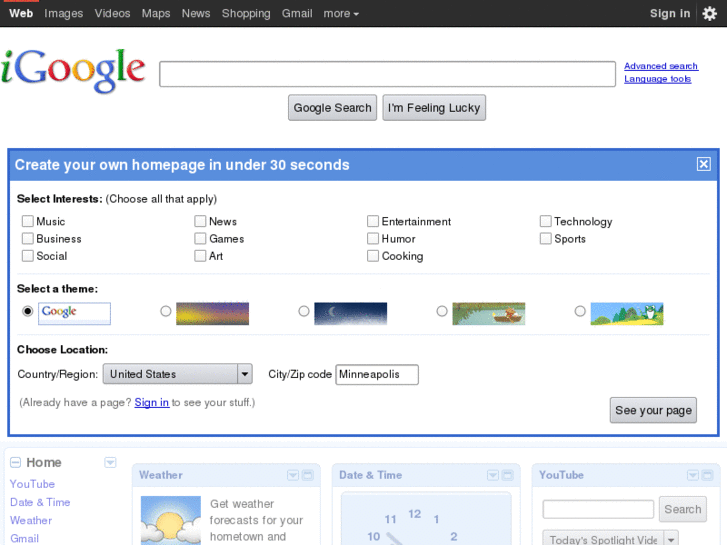Check the Games interest
This screenshot has height=545, width=727.
click(200, 238)
